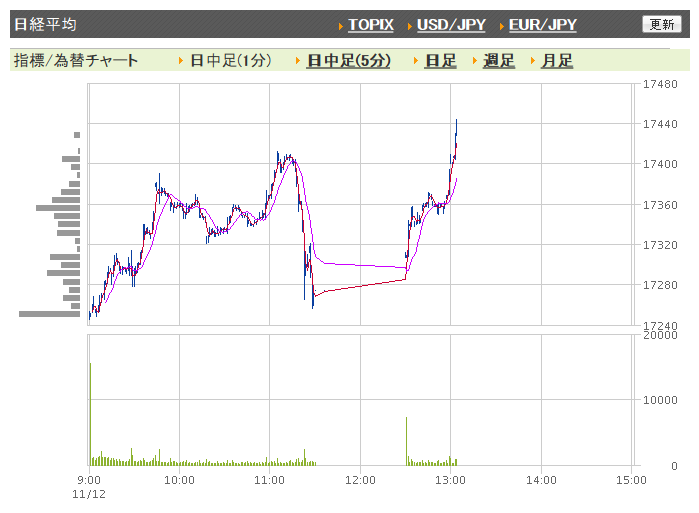This screenshot has height=513, width=699.
Task: Click the 10000 volume axis label
Action: 660,400
